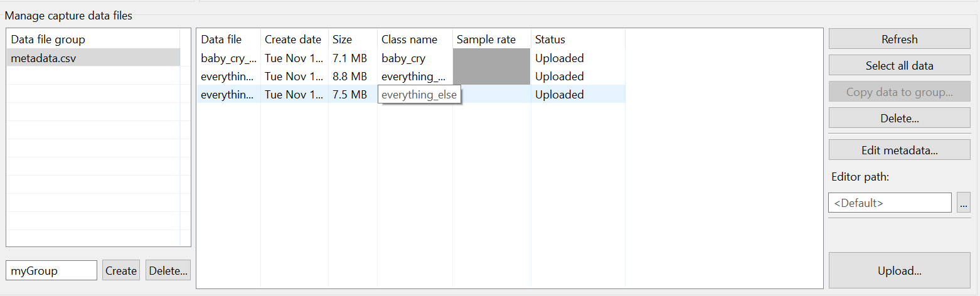Click the everything_else class name edit field

pyautogui.click(x=419, y=95)
